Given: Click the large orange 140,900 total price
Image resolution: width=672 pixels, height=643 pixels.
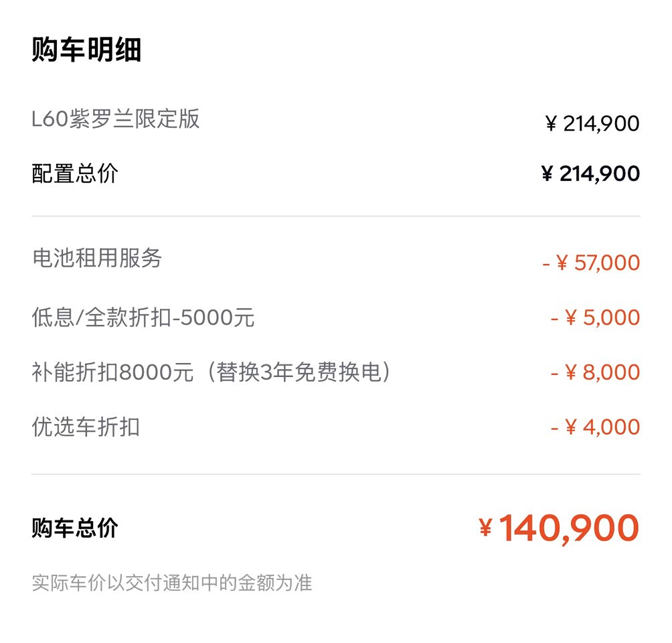Looking at the screenshot, I should (x=569, y=528).
